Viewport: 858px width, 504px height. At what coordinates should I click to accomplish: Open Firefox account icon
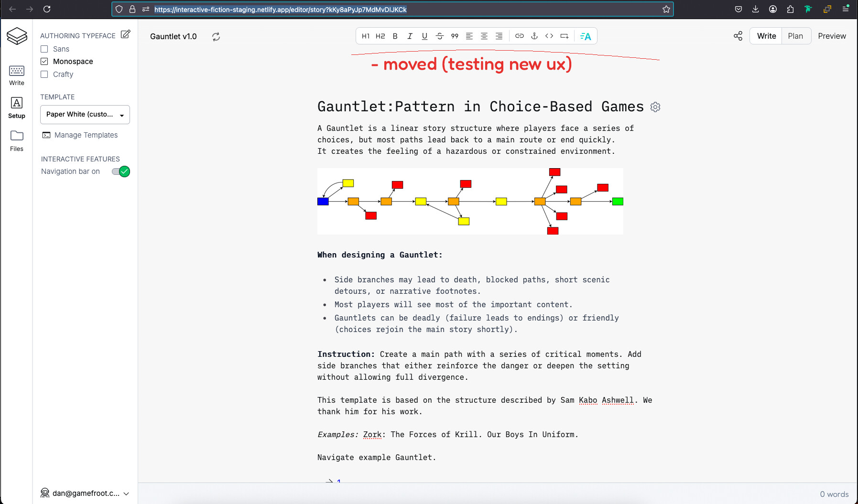pyautogui.click(x=773, y=9)
